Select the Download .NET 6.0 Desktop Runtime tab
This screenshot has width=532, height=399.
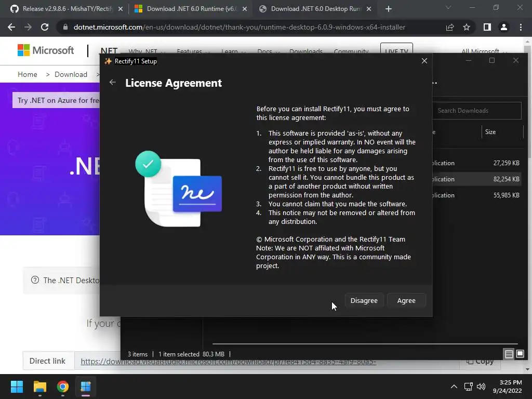click(315, 9)
